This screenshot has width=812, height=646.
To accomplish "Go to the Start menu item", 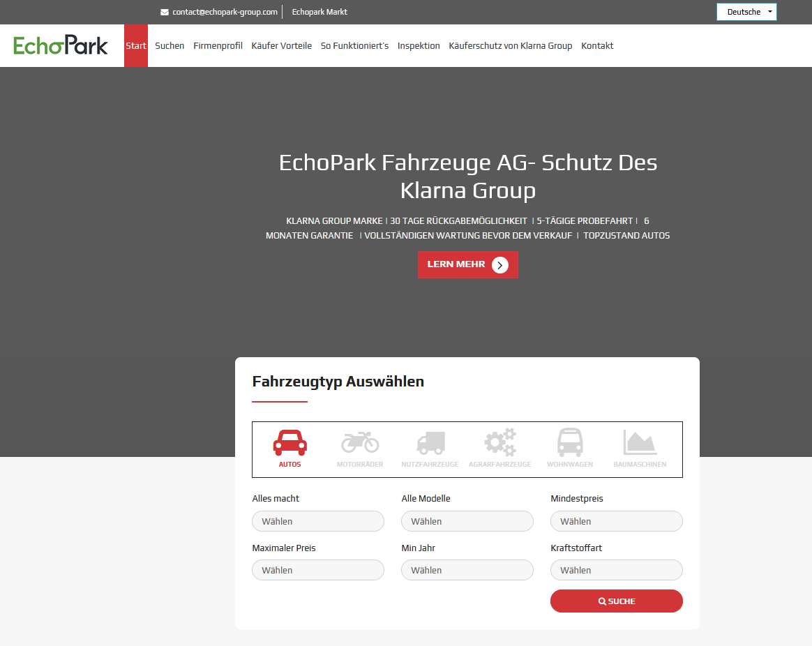I will pos(135,45).
